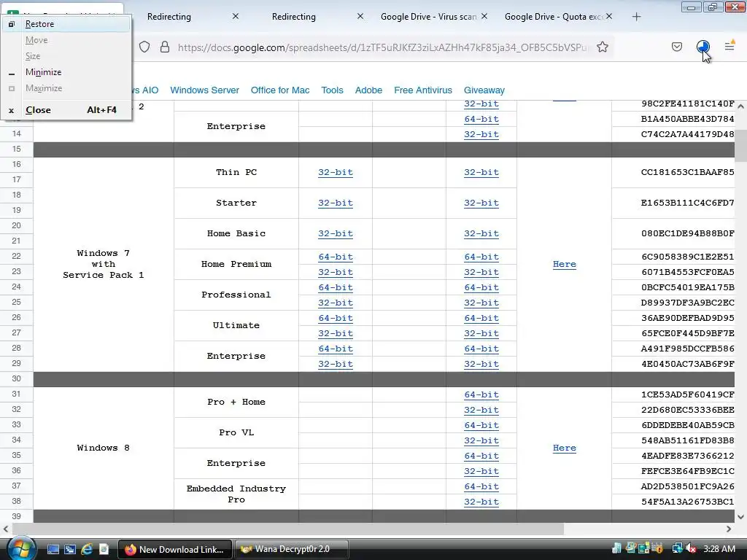This screenshot has height=560, width=747.
Task: Click the 'Pro VL' edition cell
Action: click(x=236, y=432)
